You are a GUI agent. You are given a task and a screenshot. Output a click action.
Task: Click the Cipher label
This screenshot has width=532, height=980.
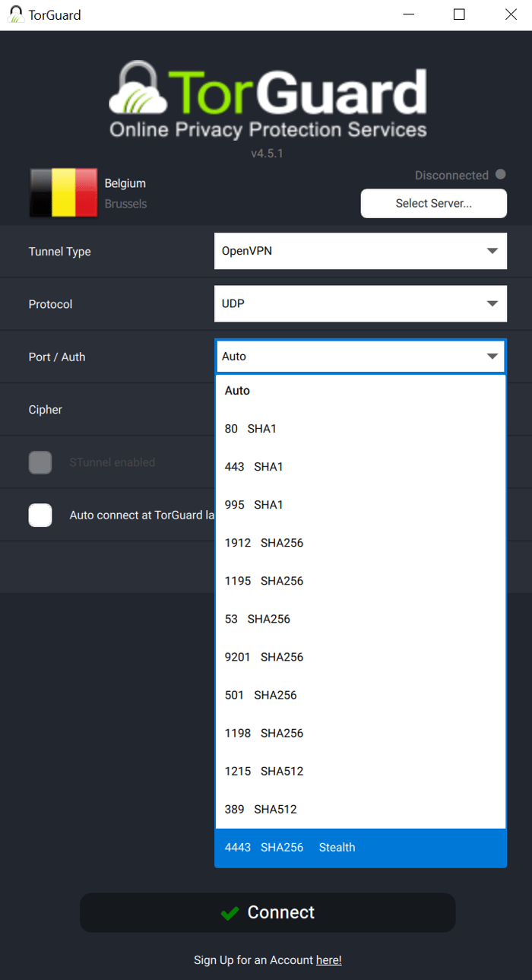46,410
